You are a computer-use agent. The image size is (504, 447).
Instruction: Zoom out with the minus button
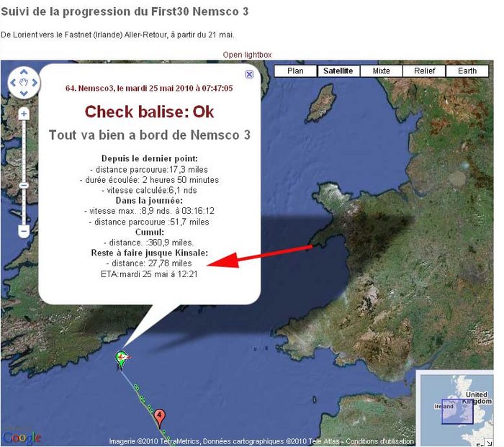click(x=24, y=231)
